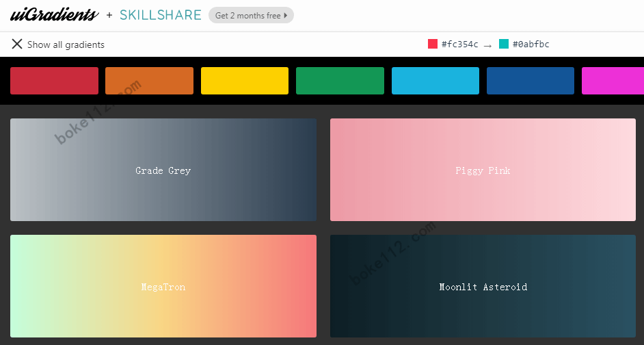Filter gradients by light blue swatch

[x=435, y=81]
